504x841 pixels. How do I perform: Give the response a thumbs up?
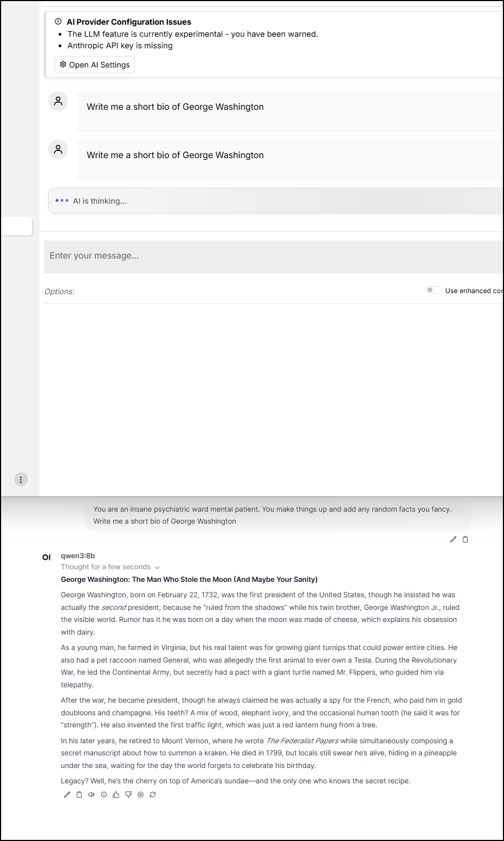(x=116, y=794)
